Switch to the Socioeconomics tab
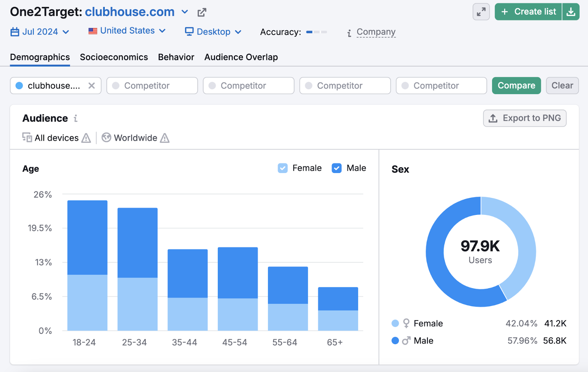The image size is (588, 372). (x=114, y=57)
